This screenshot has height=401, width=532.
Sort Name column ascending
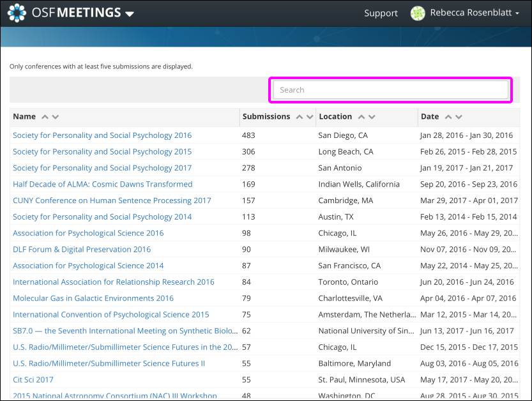pos(45,117)
